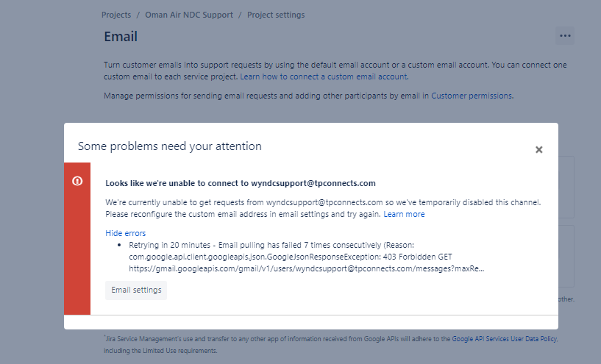Screen dimensions: 601x364
Task: Open Google API Services User Data Policy
Action: [505, 339]
